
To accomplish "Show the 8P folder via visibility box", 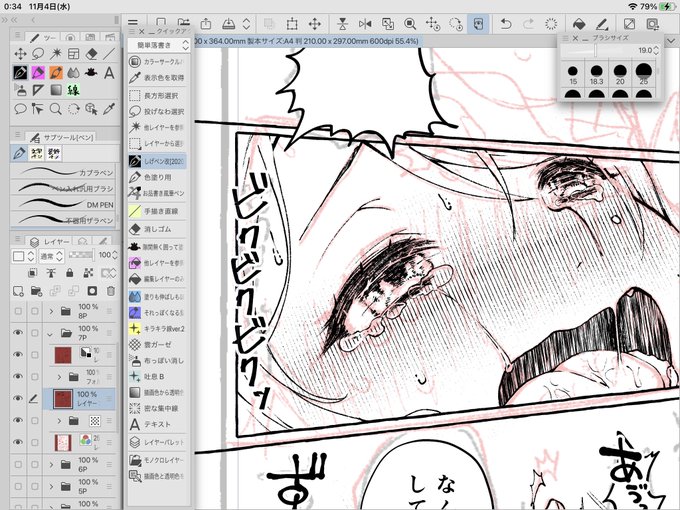I will [18, 311].
